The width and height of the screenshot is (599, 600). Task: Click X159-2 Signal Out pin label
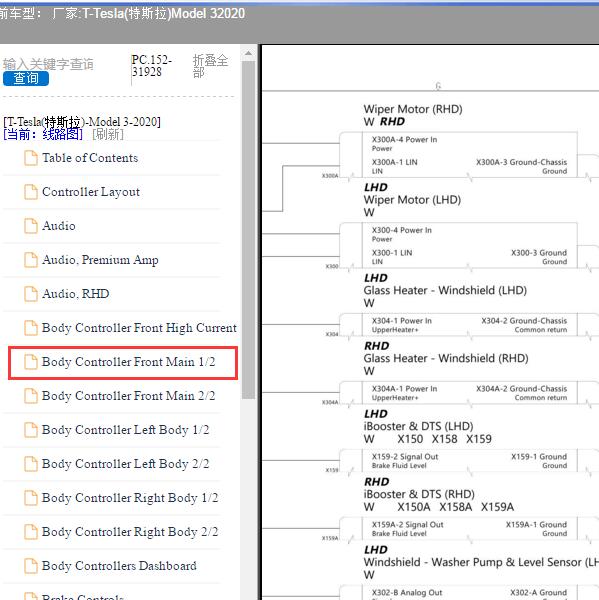coord(405,457)
